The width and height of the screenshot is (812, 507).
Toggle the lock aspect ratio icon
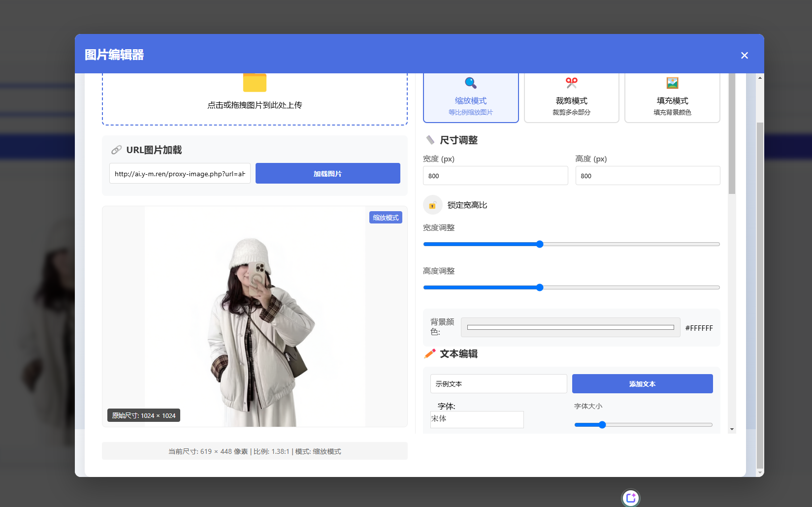tap(432, 205)
